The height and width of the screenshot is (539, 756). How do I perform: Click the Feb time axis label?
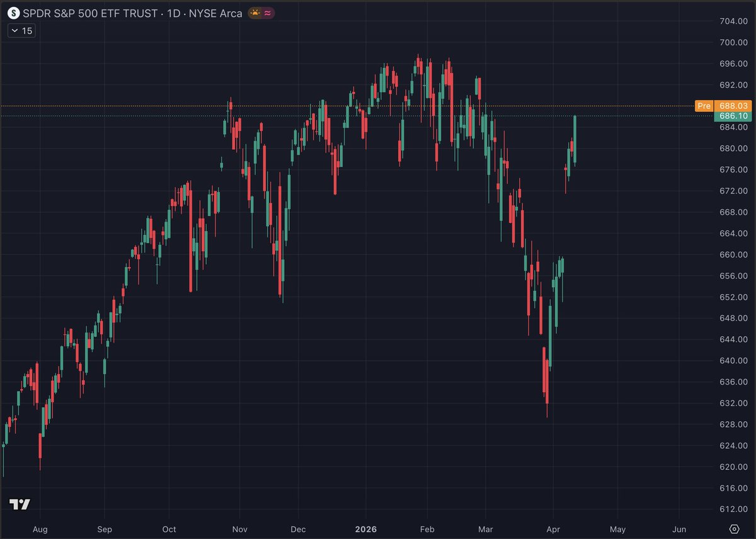coord(427,529)
